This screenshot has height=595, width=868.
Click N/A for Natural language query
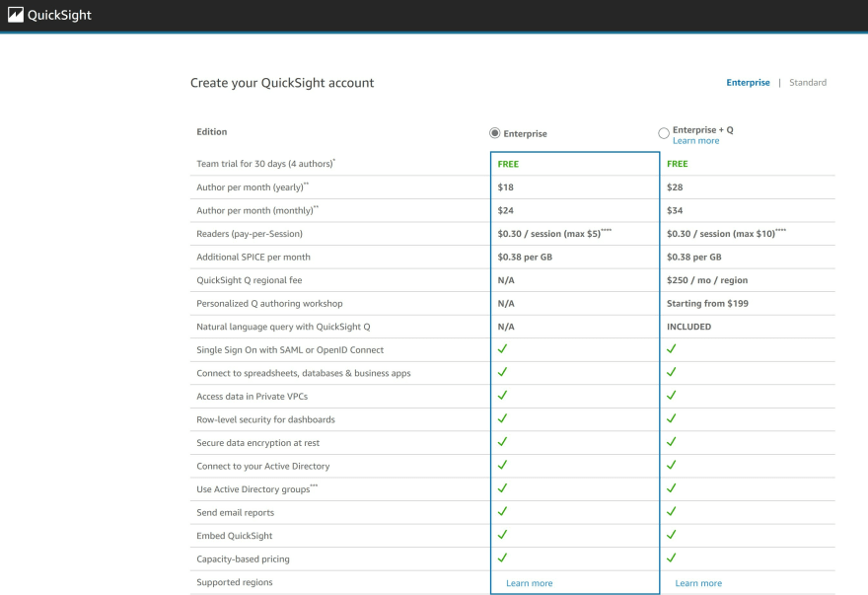point(506,327)
